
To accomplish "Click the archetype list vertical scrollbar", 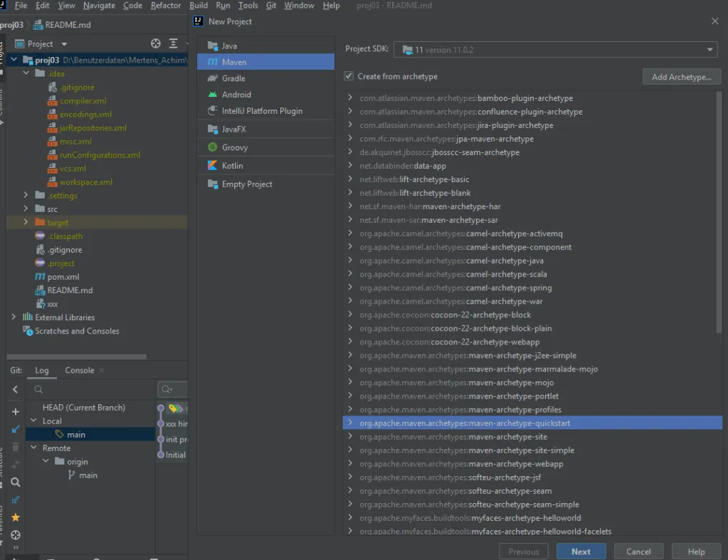I will (719, 212).
